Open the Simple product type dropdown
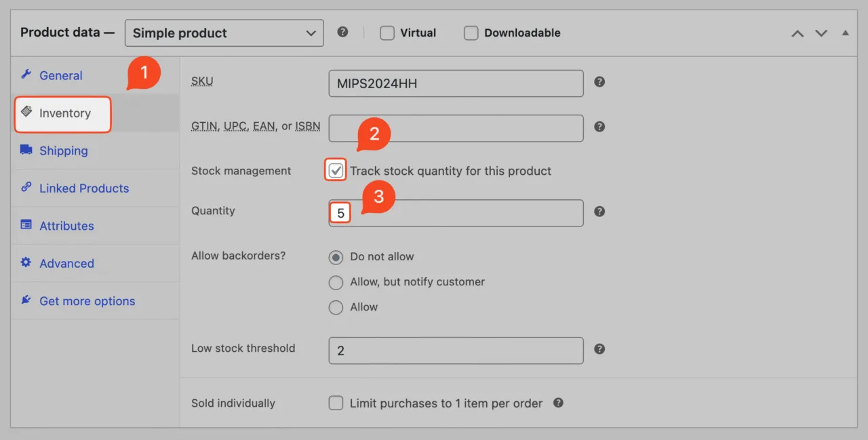Image resolution: width=868 pixels, height=440 pixels. pyautogui.click(x=224, y=33)
